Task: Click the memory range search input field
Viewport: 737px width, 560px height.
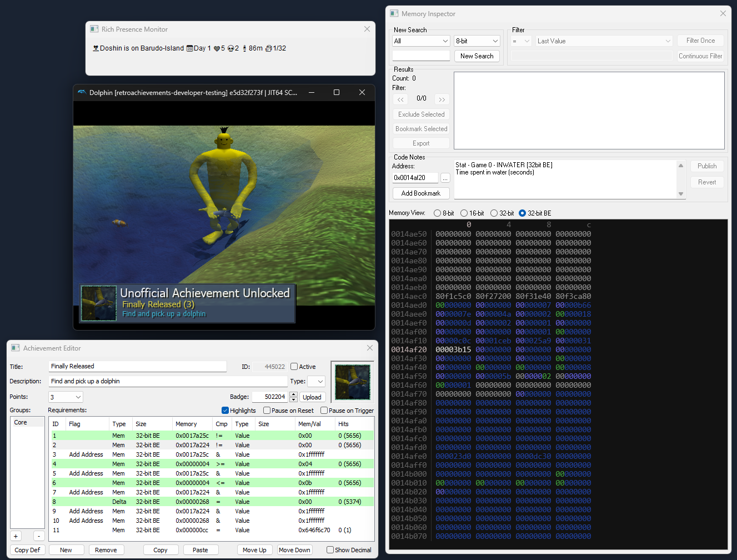Action: click(421, 56)
